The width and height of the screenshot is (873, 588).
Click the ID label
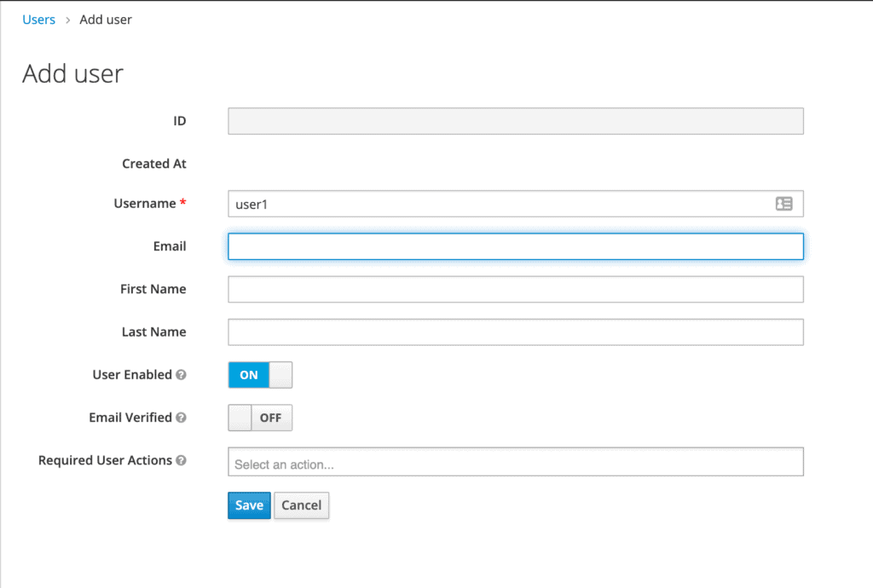tap(179, 121)
